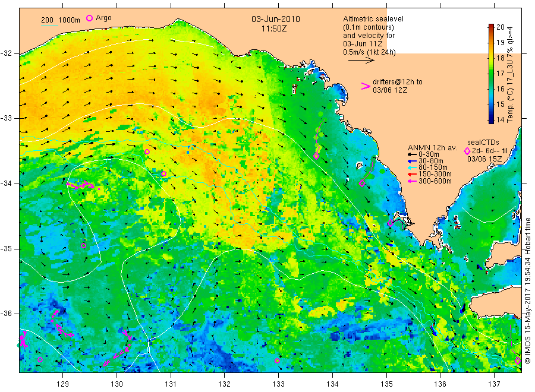Select the Argo float marker near 131E, 34S
This screenshot has height=392, width=535.
pyautogui.click(x=163, y=173)
